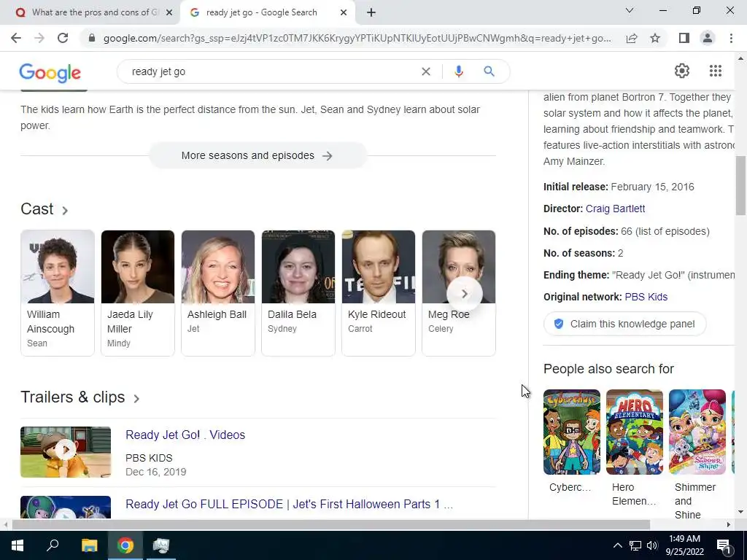Click 'list of episodes' text
747x560 pixels.
point(672,231)
